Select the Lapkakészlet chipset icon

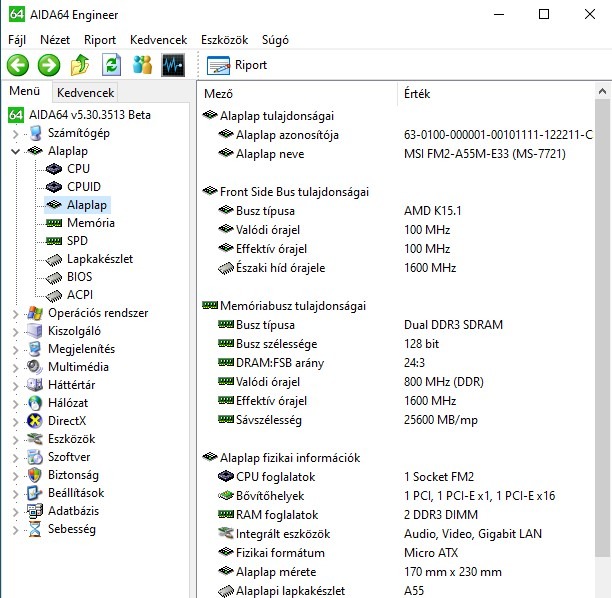click(54, 260)
